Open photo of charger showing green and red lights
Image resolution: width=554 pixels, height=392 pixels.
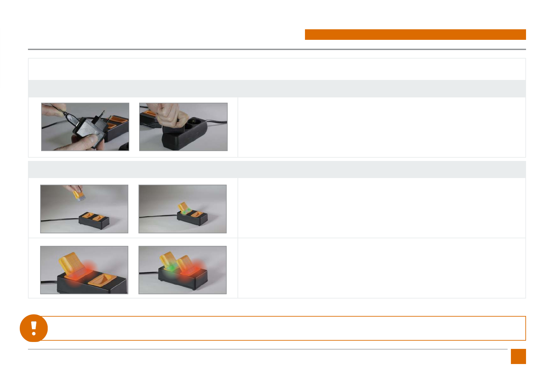click(x=183, y=270)
